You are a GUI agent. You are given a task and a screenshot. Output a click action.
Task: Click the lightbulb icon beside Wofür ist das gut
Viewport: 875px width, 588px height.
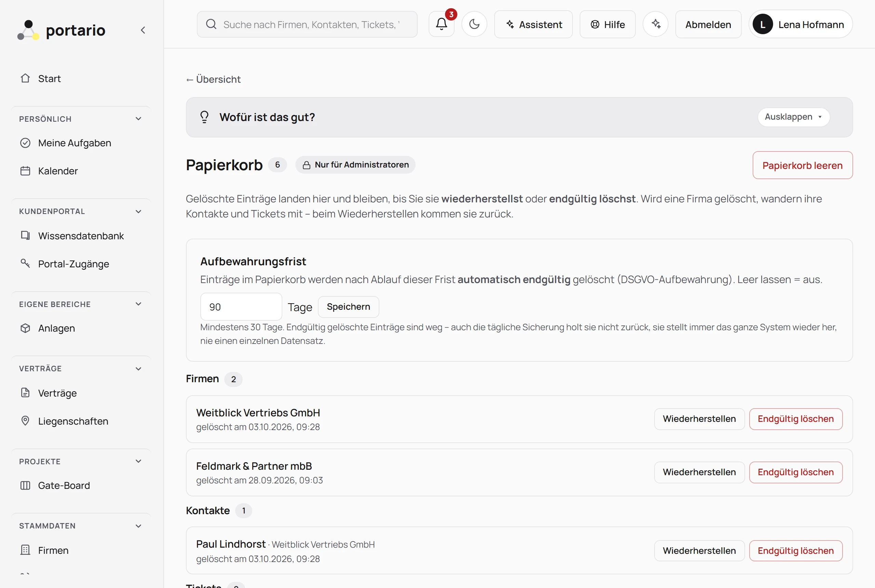pos(204,117)
